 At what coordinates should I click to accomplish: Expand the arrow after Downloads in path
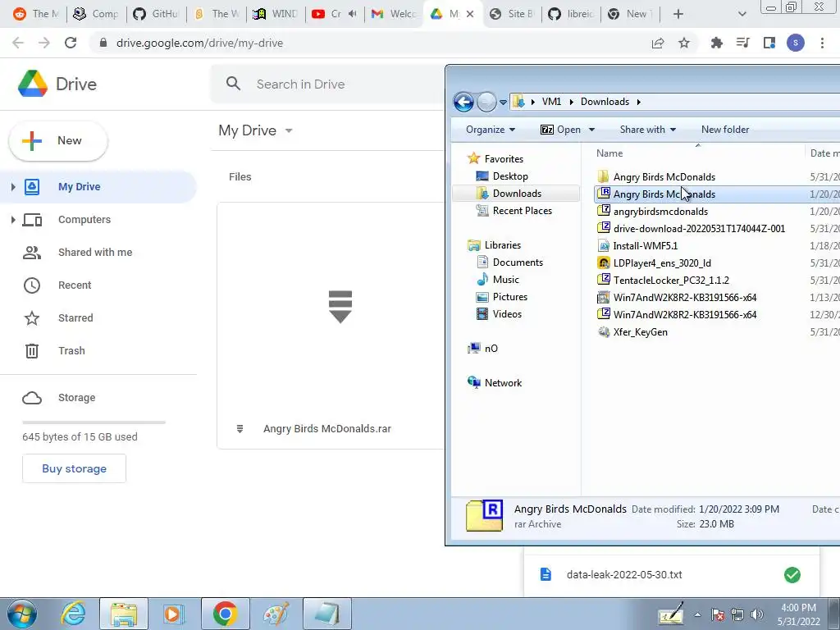coord(638,102)
